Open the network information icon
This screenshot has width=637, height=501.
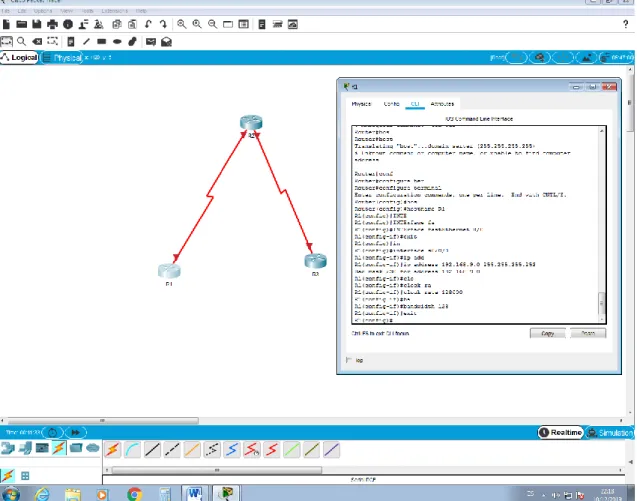(68, 24)
